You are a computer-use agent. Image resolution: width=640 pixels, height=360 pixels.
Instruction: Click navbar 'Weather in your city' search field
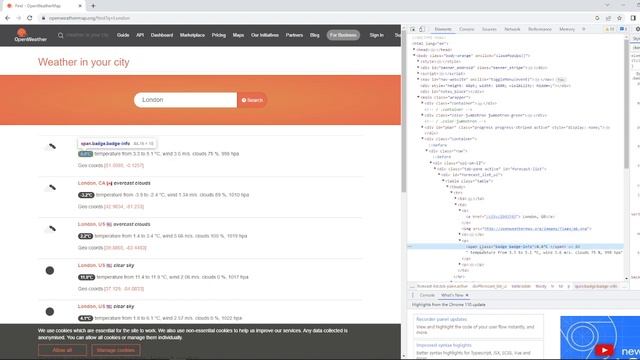(87, 36)
